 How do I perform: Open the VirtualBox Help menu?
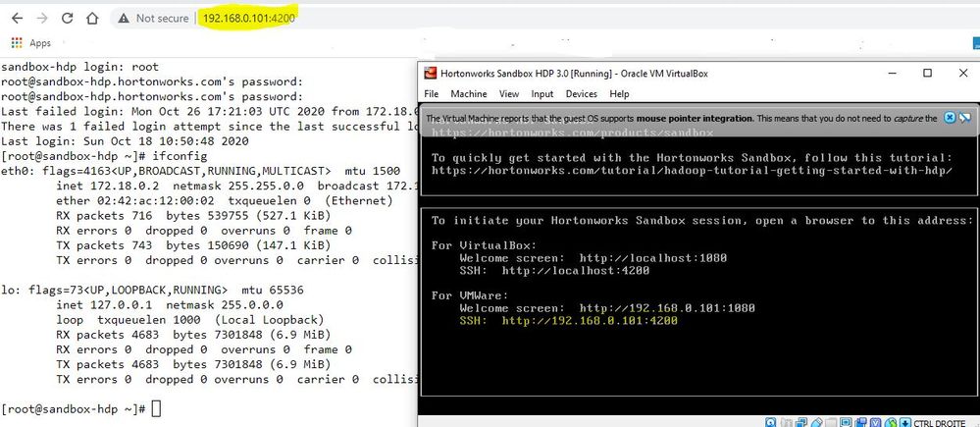tap(619, 94)
